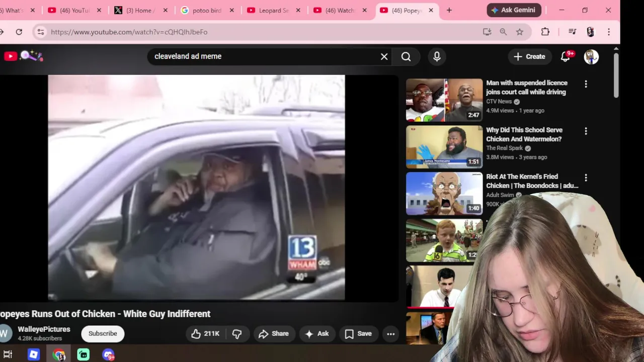The height and width of the screenshot is (362, 644).
Task: Switch to the potoo bird Google tab
Action: 207,10
